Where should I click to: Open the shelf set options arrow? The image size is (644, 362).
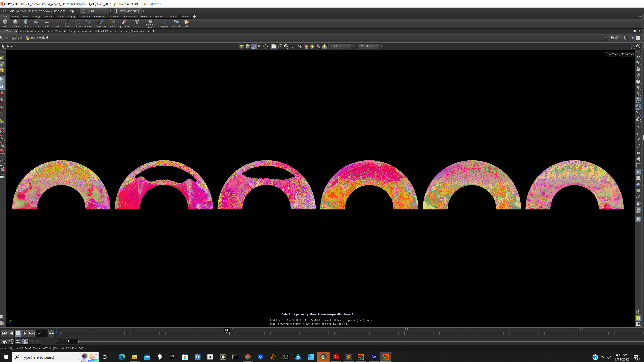click(640, 16)
